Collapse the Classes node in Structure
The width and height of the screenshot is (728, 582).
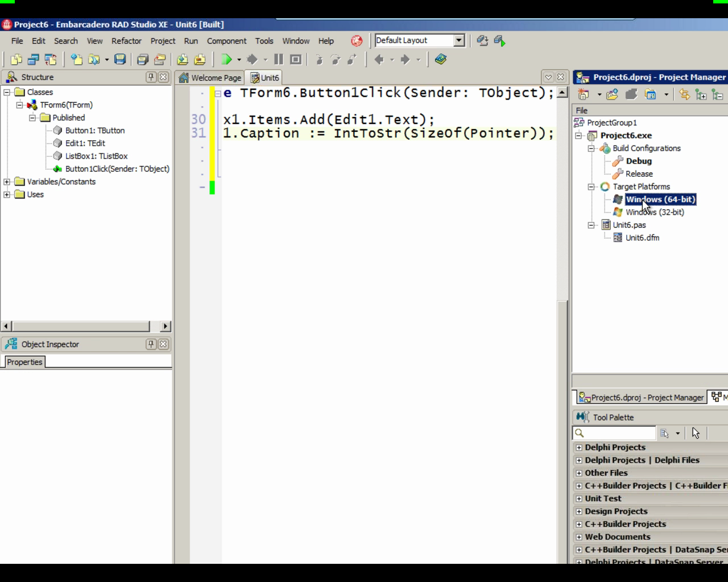click(7, 92)
